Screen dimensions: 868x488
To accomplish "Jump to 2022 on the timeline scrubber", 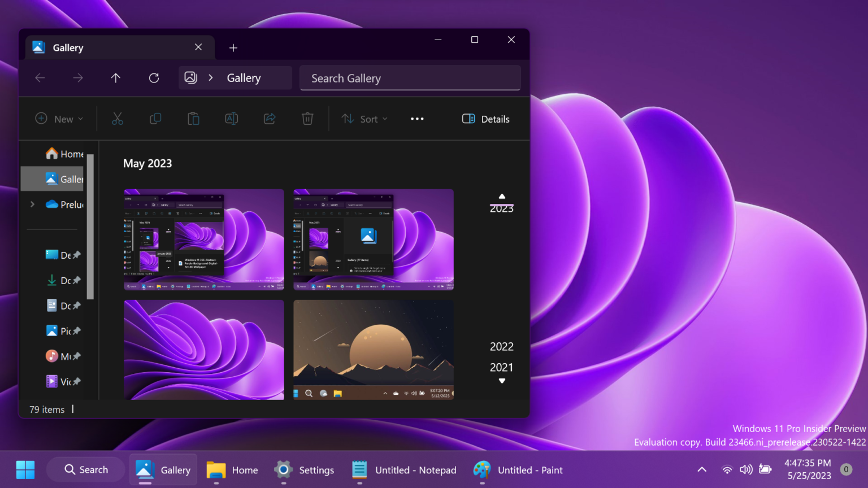I will (x=501, y=346).
